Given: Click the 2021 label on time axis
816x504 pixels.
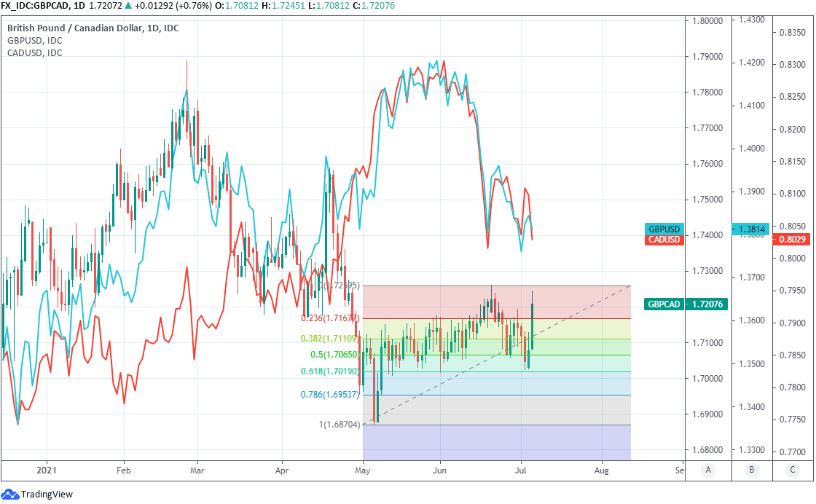Looking at the screenshot, I should tap(47, 470).
